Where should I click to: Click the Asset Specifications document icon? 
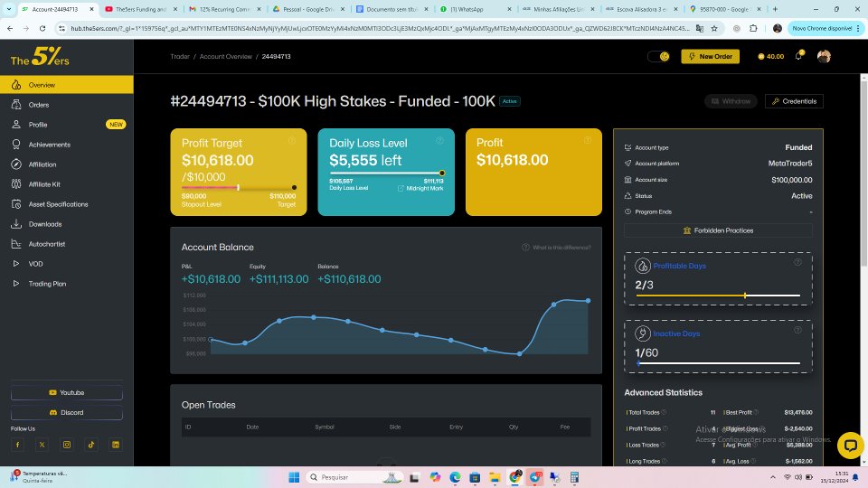pyautogui.click(x=16, y=204)
